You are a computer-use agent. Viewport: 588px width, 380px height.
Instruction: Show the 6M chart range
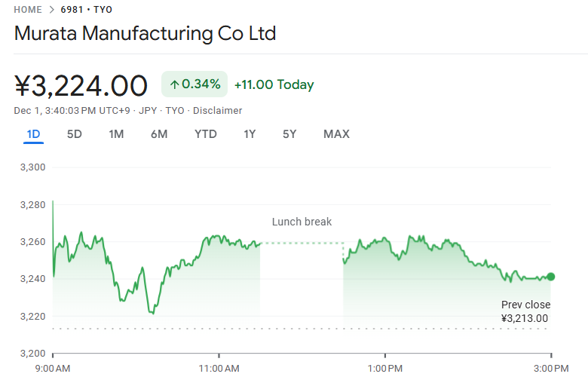click(159, 134)
